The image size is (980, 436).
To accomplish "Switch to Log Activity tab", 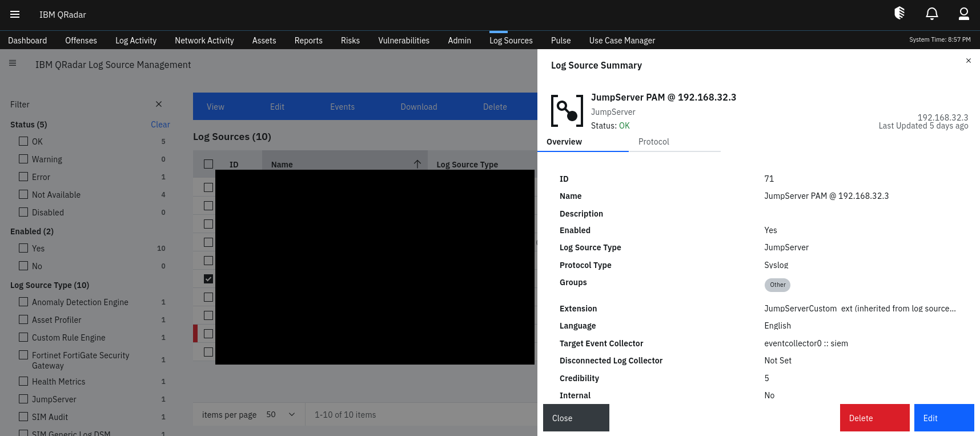I will pos(136,41).
